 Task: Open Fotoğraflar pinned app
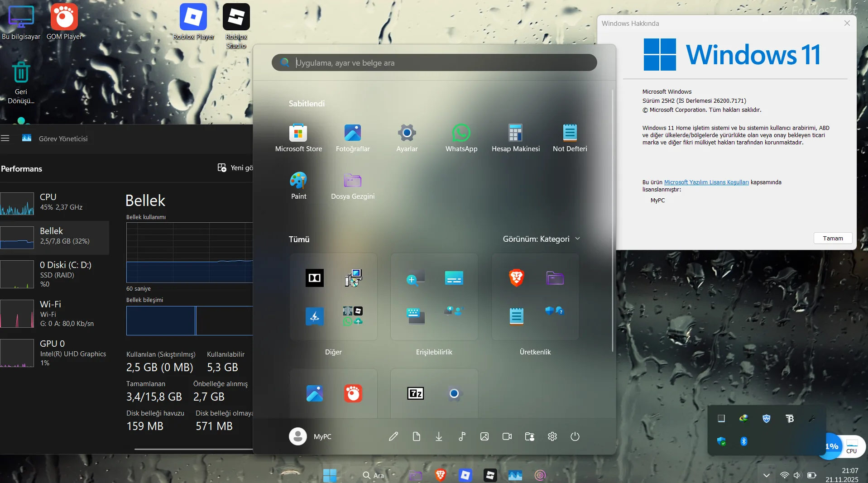coord(353,138)
